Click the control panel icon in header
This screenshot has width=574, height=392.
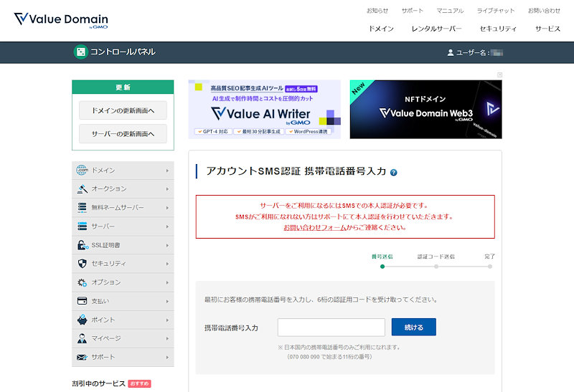(x=80, y=52)
